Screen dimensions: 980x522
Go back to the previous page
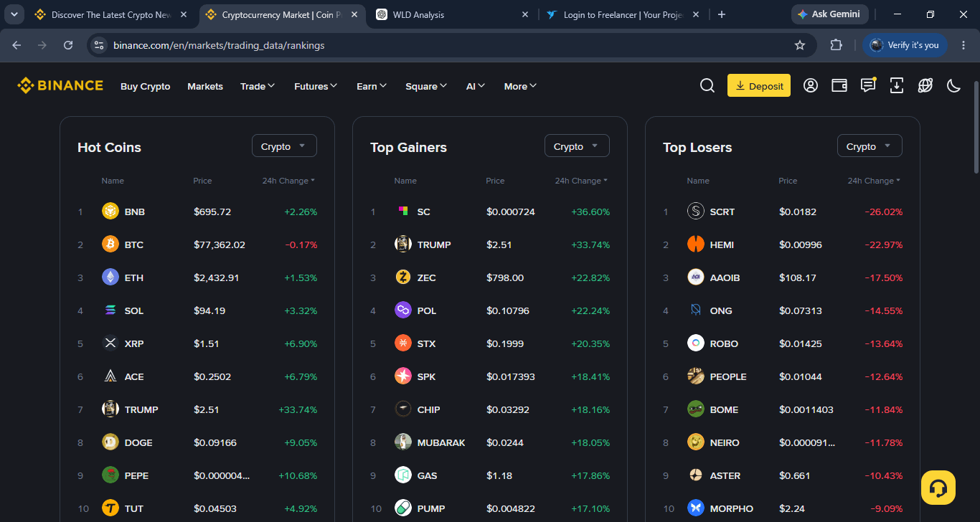click(x=17, y=45)
